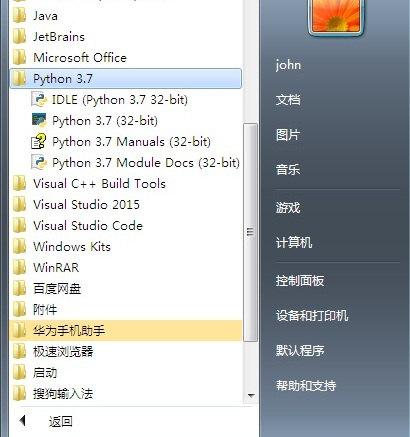Click the Python 3.7 Module Docs icon
The image size is (410, 437).
[x=39, y=163]
